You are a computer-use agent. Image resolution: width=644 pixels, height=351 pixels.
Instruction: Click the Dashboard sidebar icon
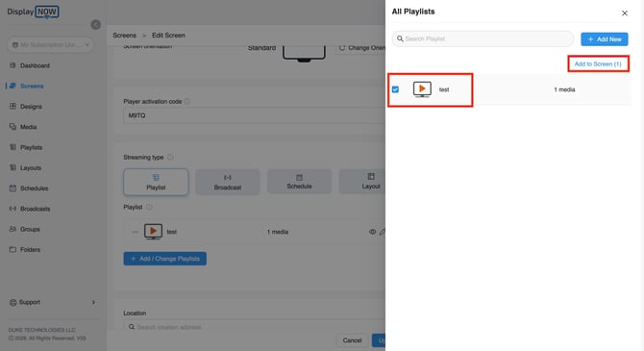pos(12,65)
